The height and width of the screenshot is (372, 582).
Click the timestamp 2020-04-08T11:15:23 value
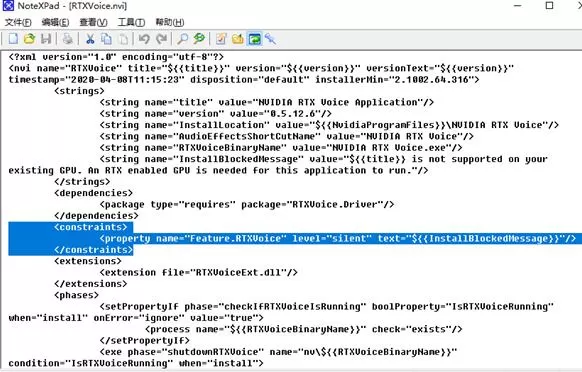125,79
